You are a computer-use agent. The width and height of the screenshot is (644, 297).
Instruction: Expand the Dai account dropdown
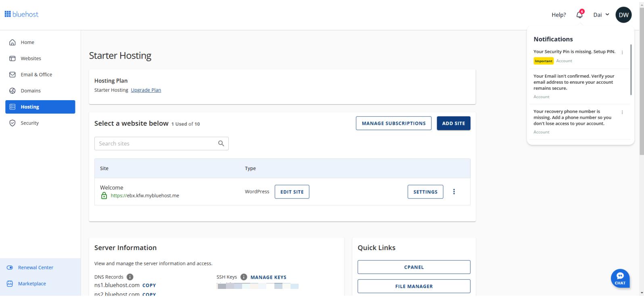[x=601, y=15]
